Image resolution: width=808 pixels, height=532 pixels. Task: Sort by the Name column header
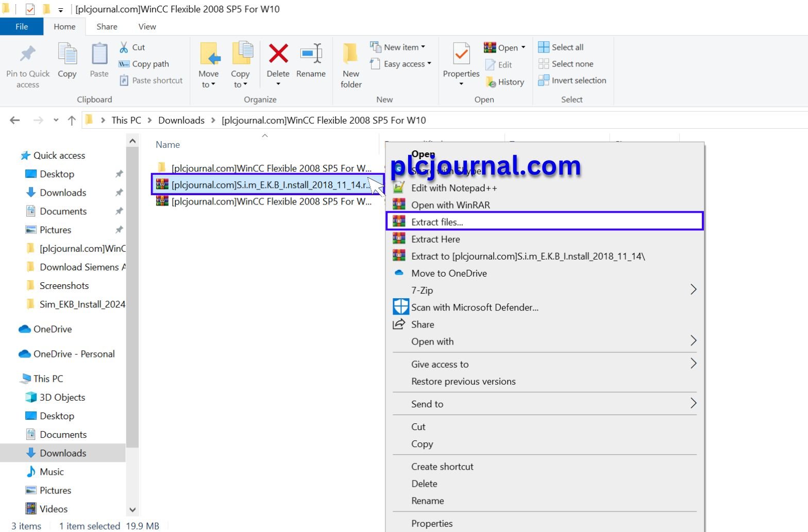168,145
